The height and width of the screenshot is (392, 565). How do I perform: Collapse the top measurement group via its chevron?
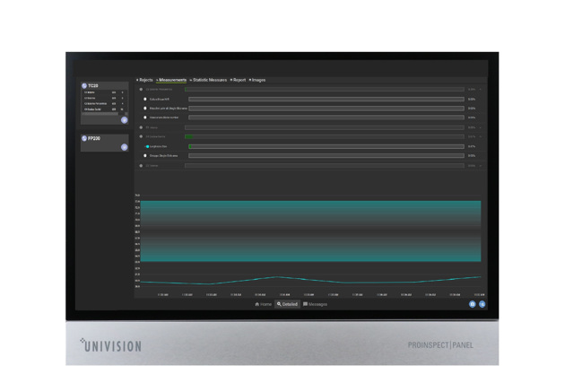(x=481, y=90)
